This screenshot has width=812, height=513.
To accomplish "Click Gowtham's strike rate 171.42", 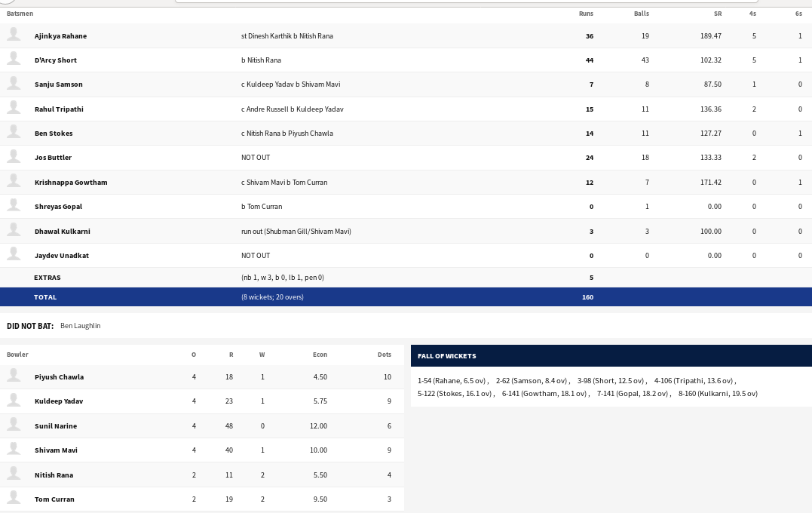I will (711, 183).
